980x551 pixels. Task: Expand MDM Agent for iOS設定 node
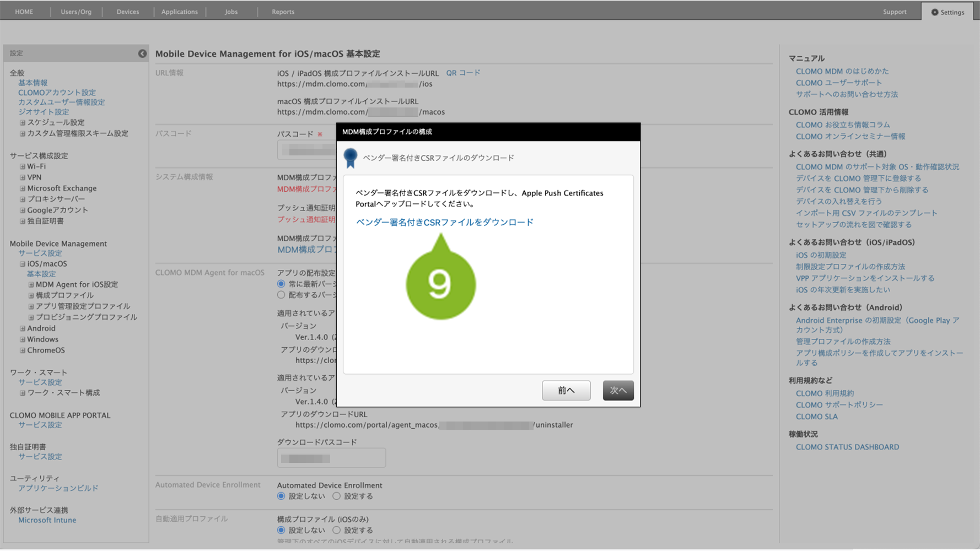tap(31, 285)
